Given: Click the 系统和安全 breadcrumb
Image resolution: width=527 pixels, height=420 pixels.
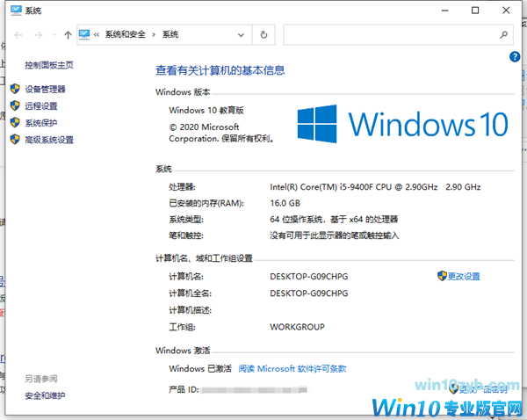Looking at the screenshot, I should 125,34.
